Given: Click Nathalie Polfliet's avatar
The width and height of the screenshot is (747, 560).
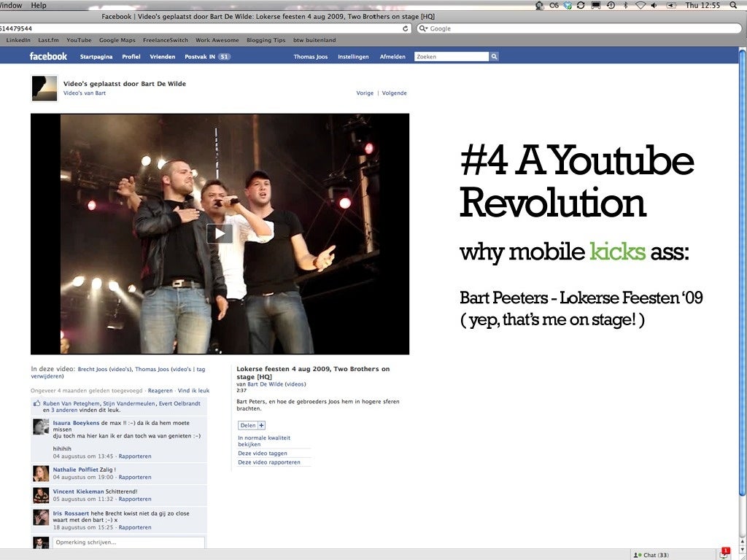Looking at the screenshot, I should tap(41, 473).
